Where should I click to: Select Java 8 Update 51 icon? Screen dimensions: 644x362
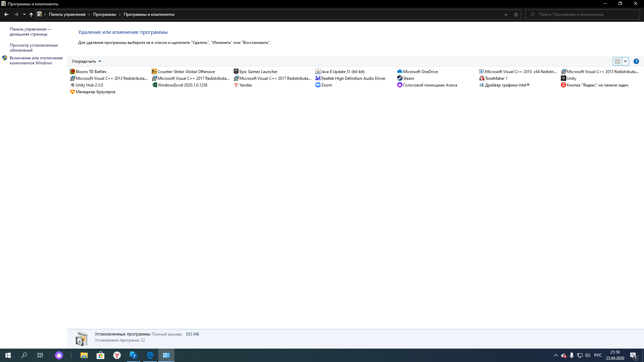[x=318, y=71]
